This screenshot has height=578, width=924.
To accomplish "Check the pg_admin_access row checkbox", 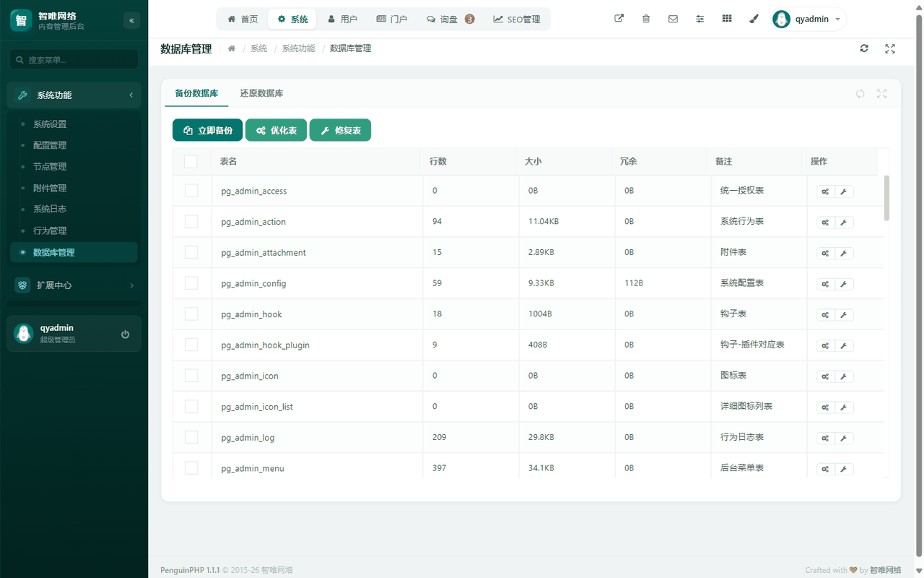I will click(191, 191).
